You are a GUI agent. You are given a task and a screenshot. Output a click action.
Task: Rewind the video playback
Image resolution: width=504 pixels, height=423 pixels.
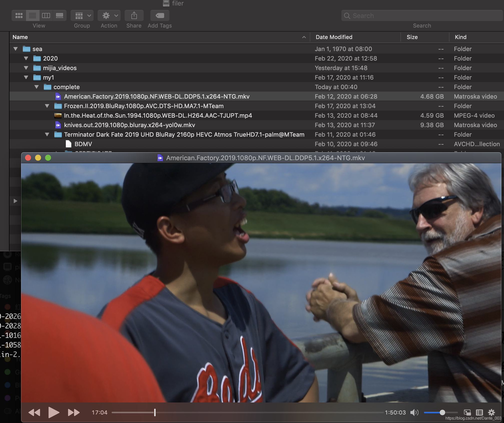pyautogui.click(x=34, y=412)
